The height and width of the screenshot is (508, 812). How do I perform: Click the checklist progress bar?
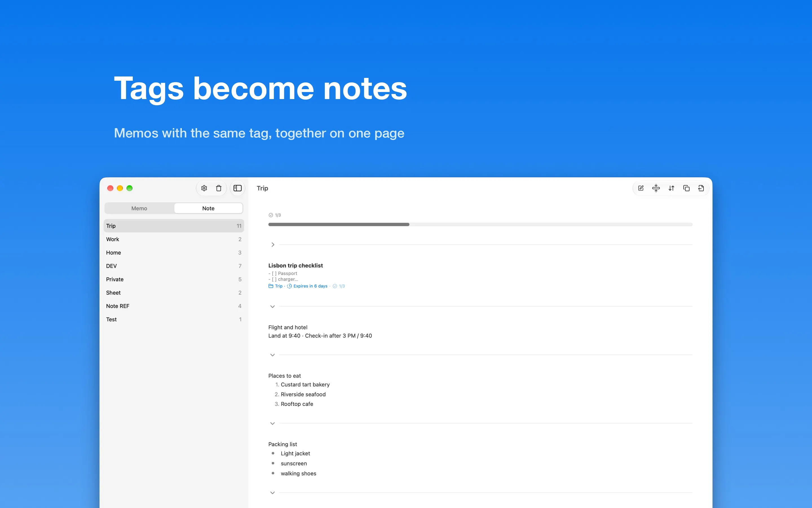tap(480, 224)
